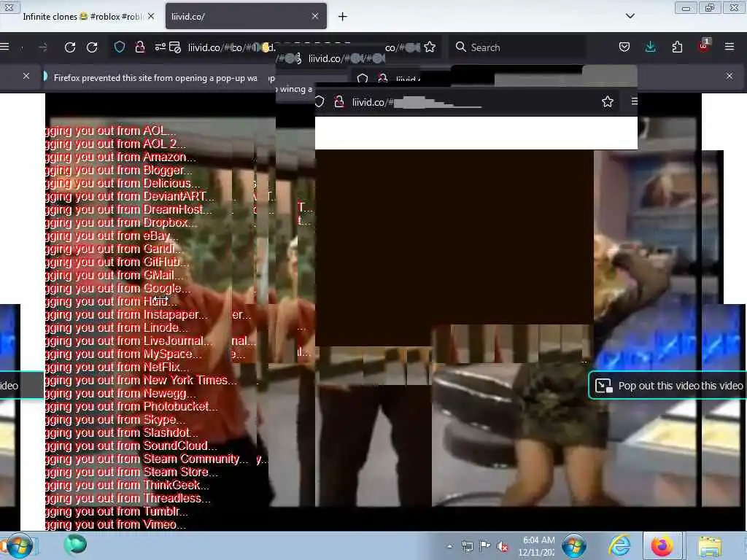Click liivid.co/# address in popup window with star
Image resolution: width=747 pixels, height=560 pixels.
point(372,102)
